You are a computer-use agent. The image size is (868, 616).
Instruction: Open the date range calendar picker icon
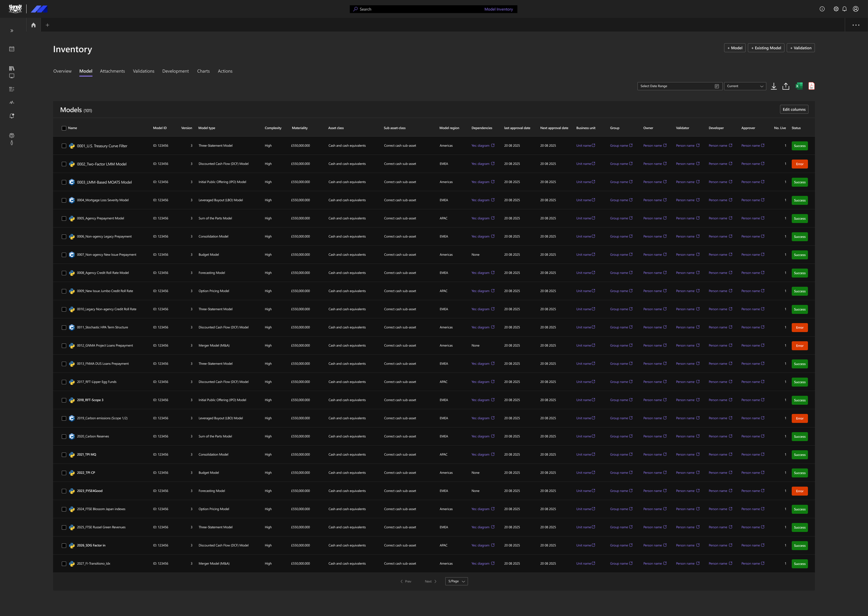click(x=717, y=86)
